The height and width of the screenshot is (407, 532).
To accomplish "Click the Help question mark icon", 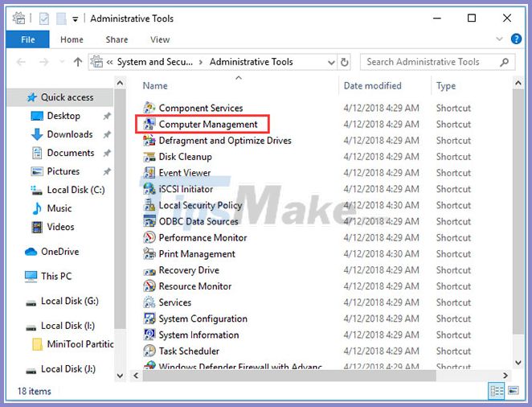I will [x=516, y=39].
